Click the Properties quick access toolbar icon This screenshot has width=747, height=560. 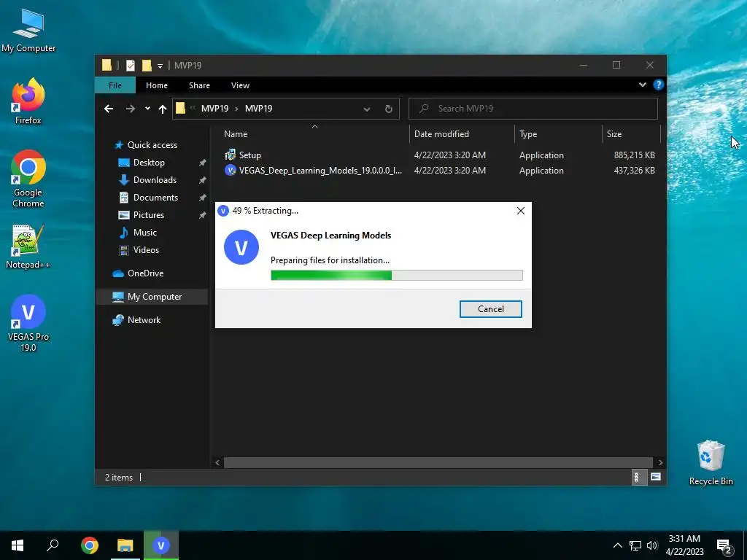click(130, 65)
